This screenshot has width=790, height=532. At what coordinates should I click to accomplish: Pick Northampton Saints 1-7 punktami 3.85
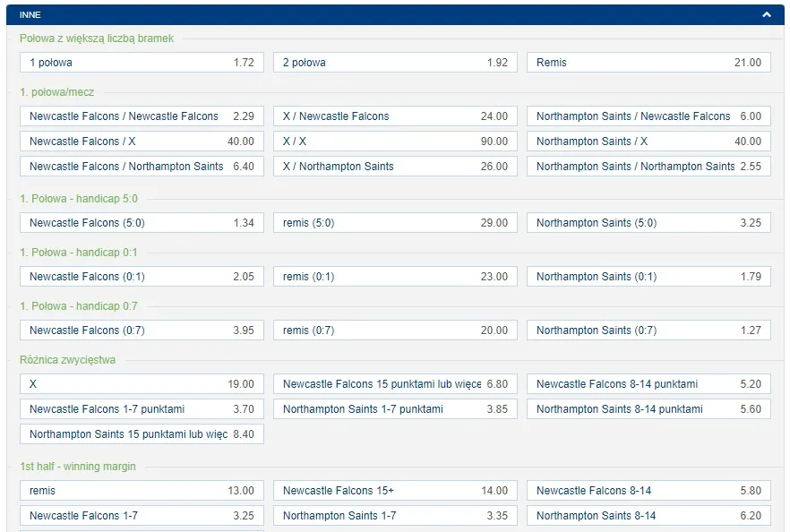coord(395,409)
